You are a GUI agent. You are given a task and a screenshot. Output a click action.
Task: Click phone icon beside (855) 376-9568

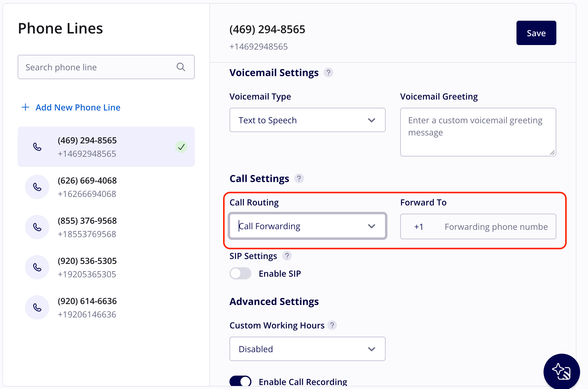pos(37,227)
